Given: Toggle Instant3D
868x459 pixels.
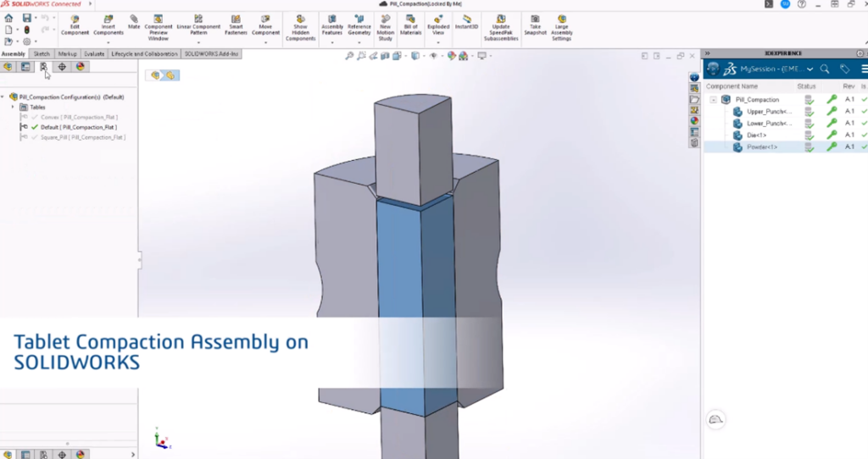Looking at the screenshot, I should pos(467,22).
